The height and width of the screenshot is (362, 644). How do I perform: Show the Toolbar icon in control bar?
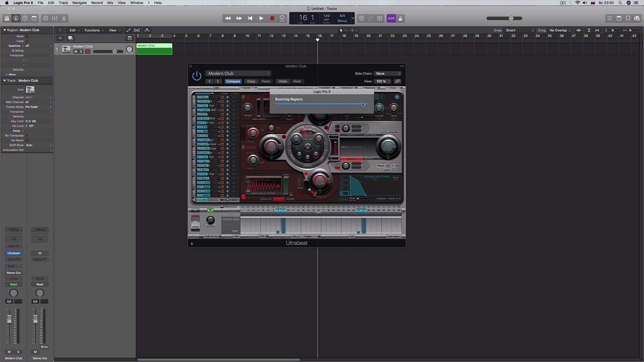(x=34, y=19)
